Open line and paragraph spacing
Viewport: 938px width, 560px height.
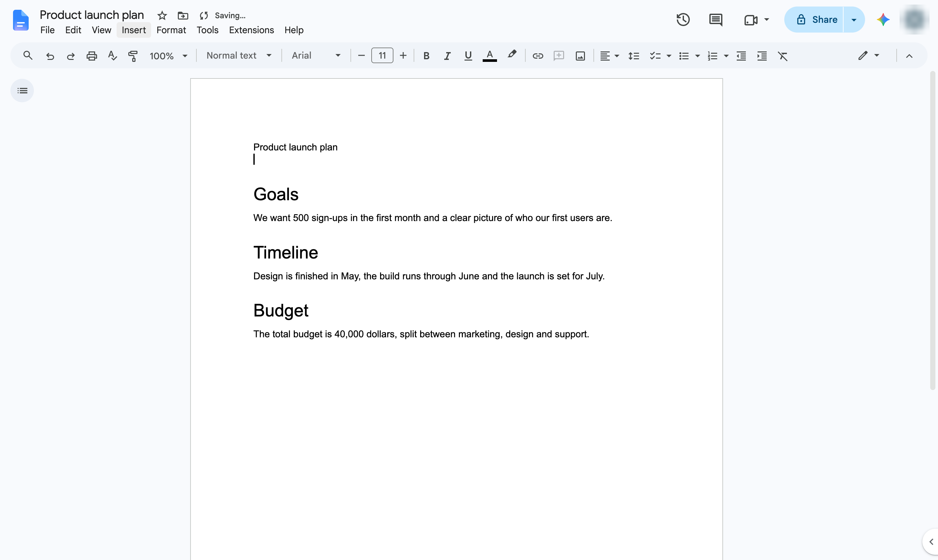click(x=633, y=56)
